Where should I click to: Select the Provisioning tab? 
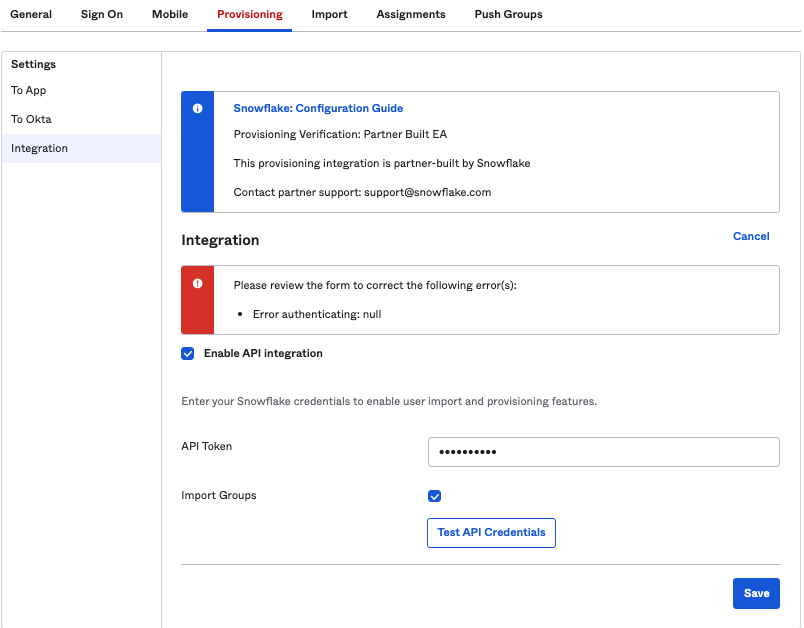coord(249,15)
